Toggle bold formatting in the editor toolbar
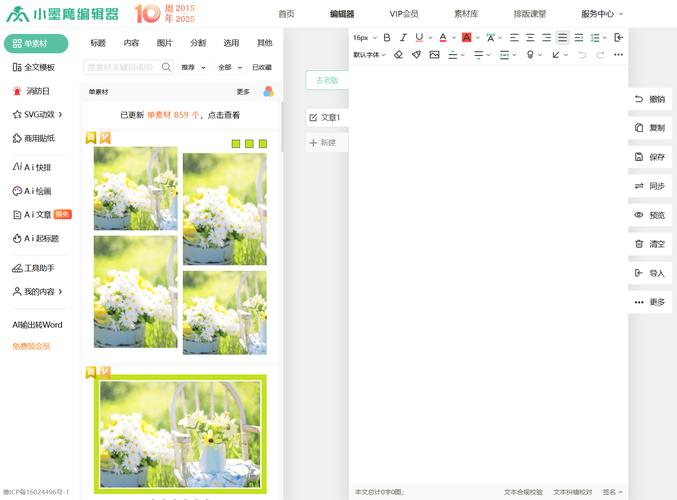The image size is (677, 500). tap(387, 38)
